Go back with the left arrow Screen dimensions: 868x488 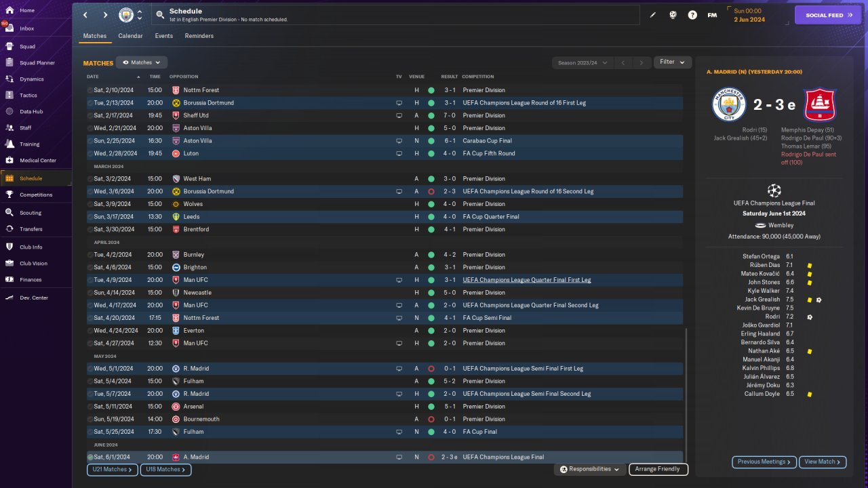click(x=85, y=15)
